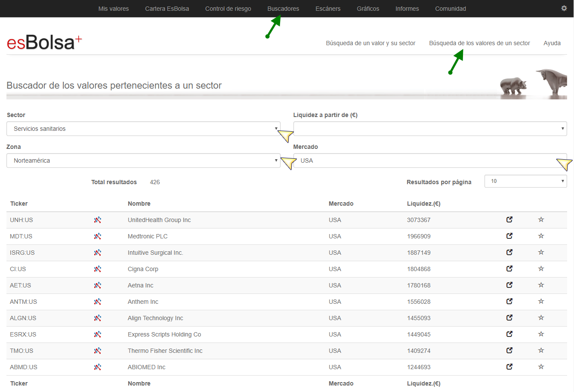This screenshot has width=574, height=392.
Task: Star Medtronic PLC as favorite
Action: [x=541, y=236]
